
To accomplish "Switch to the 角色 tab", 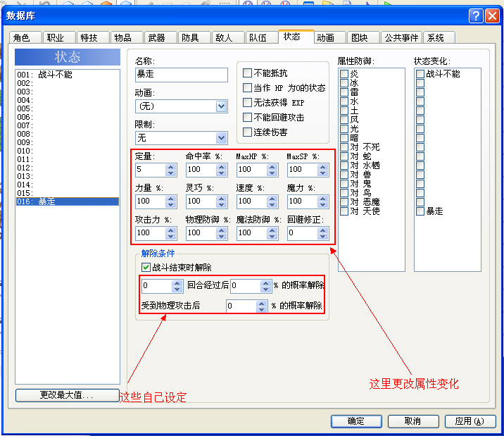I will [25, 37].
